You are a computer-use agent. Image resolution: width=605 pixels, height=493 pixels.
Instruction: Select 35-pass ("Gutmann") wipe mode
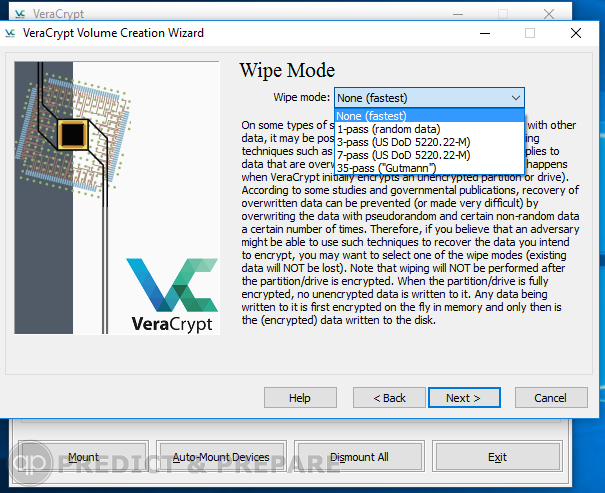pos(429,168)
